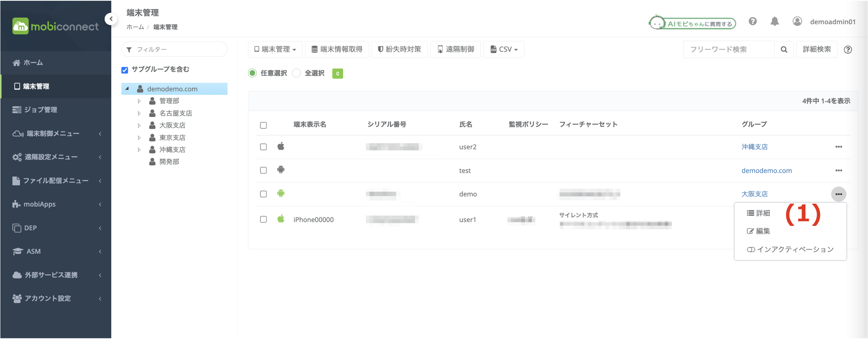The image size is (868, 339).
Task: Click the search magnifier button
Action: pos(784,49)
